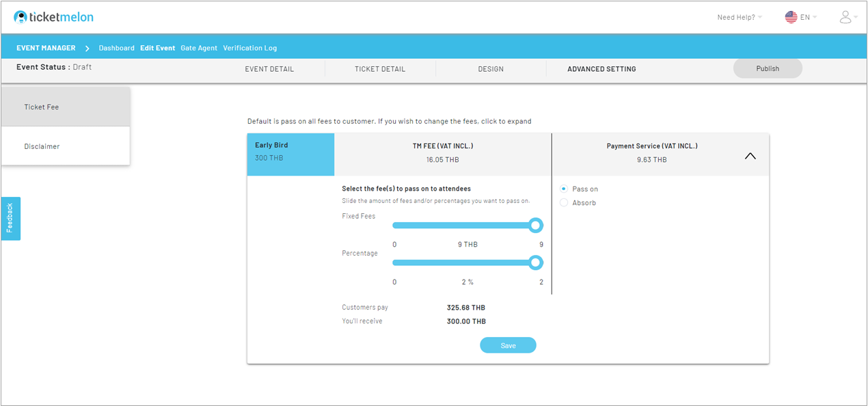Switch to the EVENT DETAIL tab
The width and height of the screenshot is (868, 406).
(269, 69)
